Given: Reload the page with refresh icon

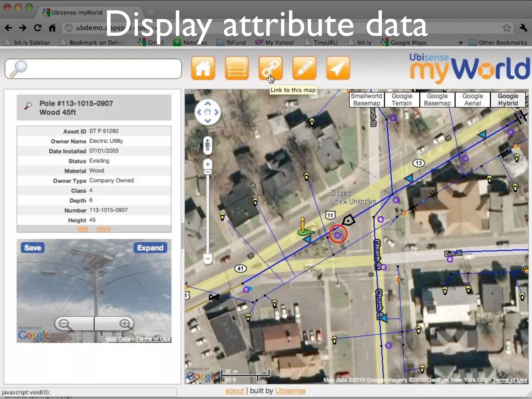Looking at the screenshot, I should tap(38, 28).
